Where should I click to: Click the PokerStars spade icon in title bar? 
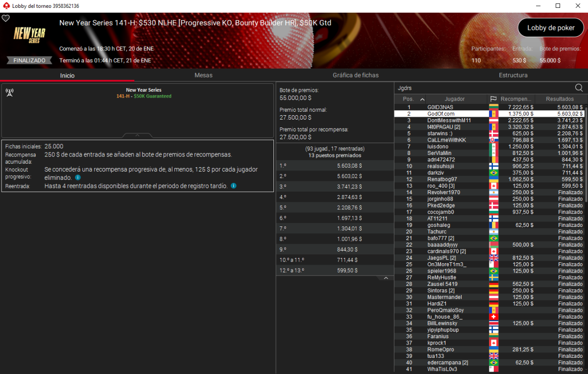[6, 6]
